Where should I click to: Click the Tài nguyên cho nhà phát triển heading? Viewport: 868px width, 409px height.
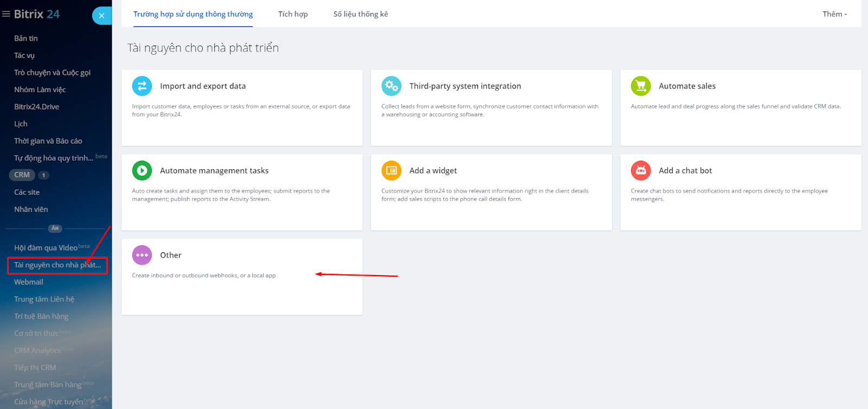203,48
